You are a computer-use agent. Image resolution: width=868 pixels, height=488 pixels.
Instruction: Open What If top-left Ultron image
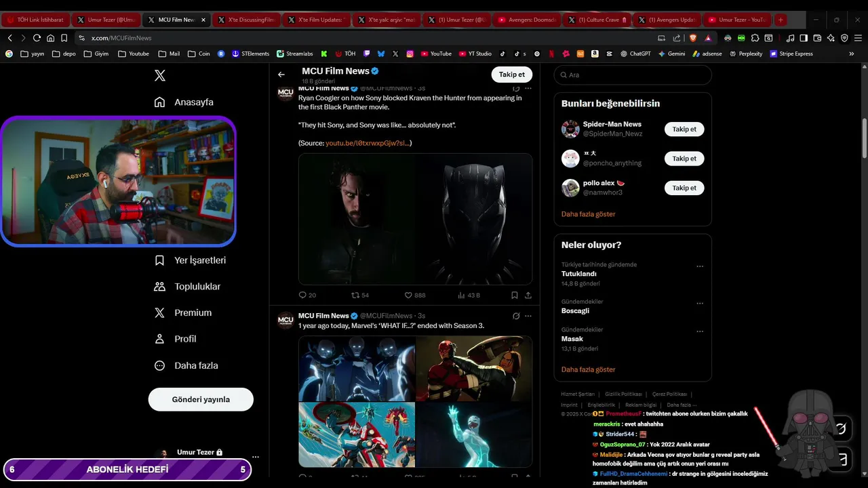click(357, 369)
